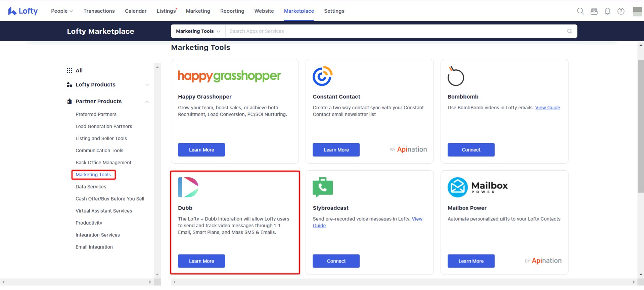
Task: Click the Constant Contact logo icon
Action: coord(322,76)
